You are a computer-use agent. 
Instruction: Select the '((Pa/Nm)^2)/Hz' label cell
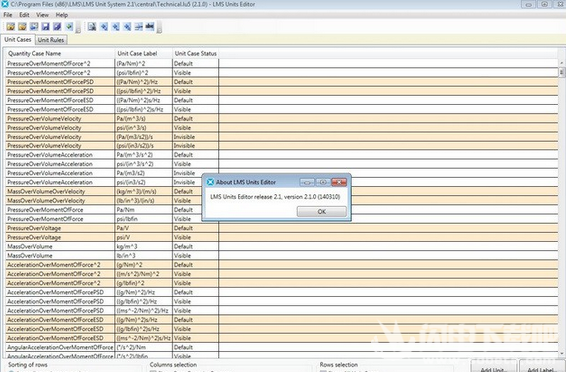[144, 82]
